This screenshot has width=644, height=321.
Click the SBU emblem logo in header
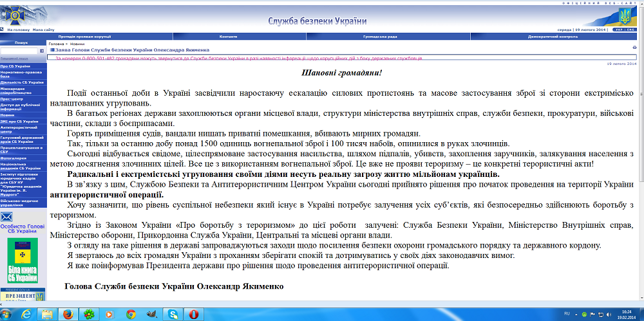tap(15, 15)
